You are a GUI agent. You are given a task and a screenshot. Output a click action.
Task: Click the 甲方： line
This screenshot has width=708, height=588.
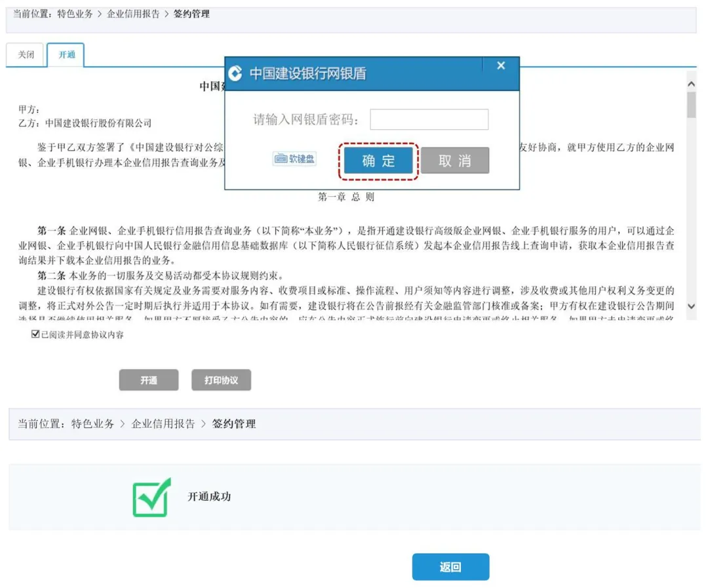29,109
